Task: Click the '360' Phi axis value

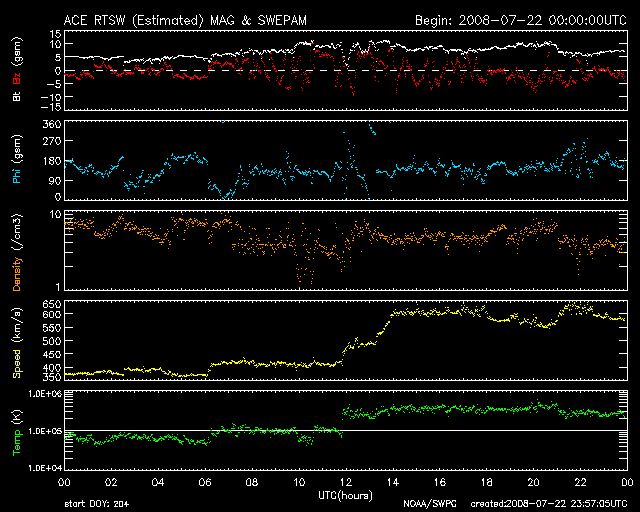Action: pos(52,124)
